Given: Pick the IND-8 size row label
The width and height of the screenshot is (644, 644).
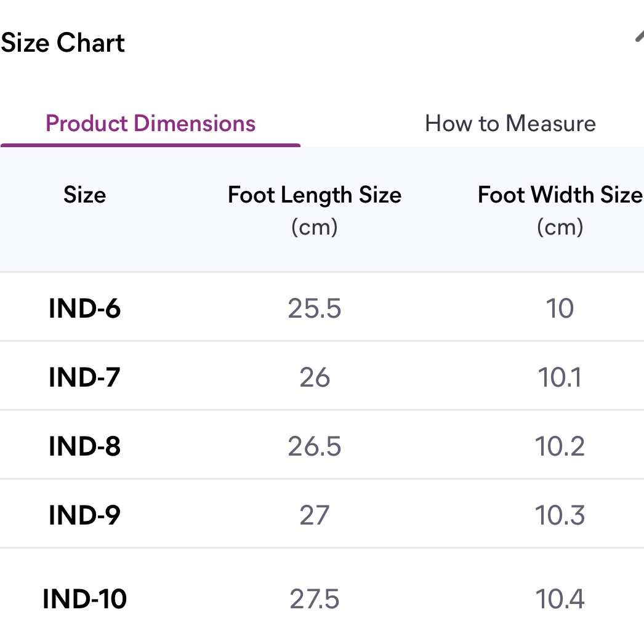Looking at the screenshot, I should tap(84, 446).
